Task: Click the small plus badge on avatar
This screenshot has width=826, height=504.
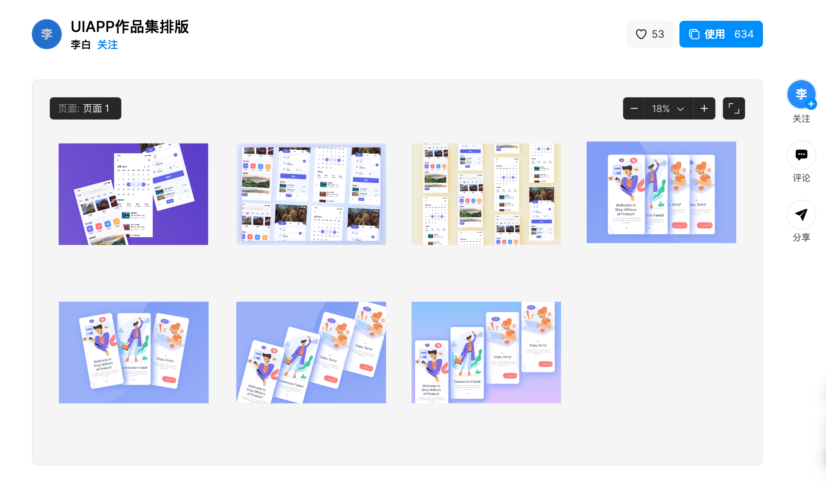Action: [x=811, y=104]
